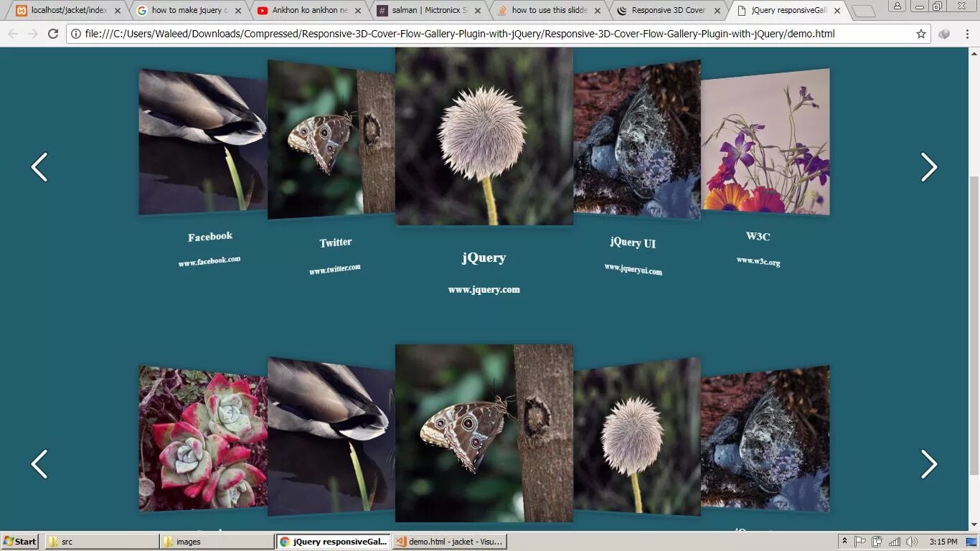
Task: Click the 3:15 PM system clock
Action: 943,542
